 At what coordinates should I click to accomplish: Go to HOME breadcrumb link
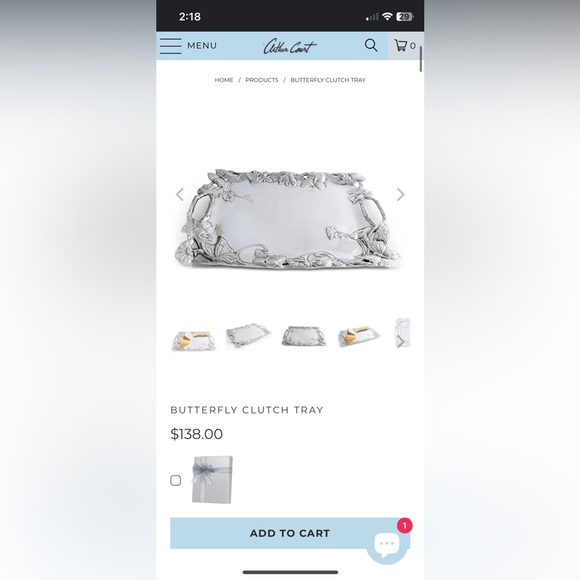pyautogui.click(x=224, y=80)
